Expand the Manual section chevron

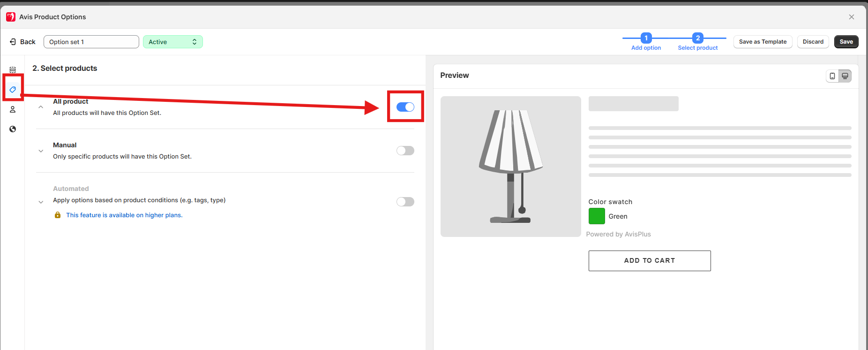click(41, 151)
